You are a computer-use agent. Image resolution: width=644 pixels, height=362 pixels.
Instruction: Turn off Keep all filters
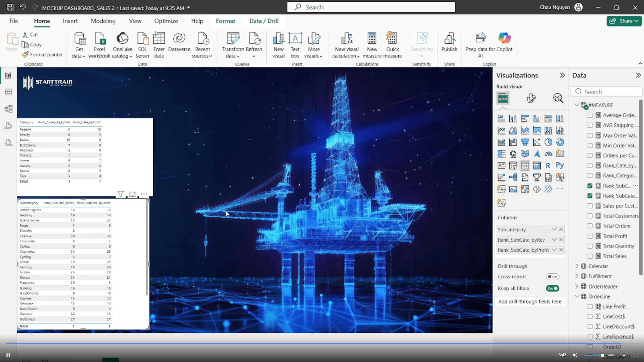tap(552, 288)
